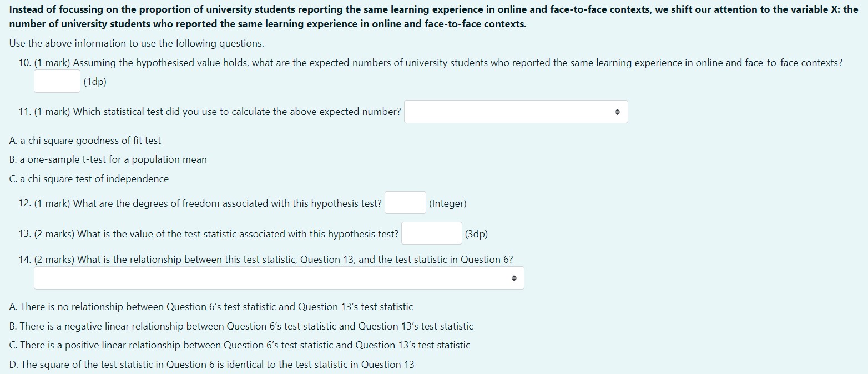Screen dimensions: 868x374
Task: Expand the Question 14 relationship dropdown
Action: click(x=279, y=278)
